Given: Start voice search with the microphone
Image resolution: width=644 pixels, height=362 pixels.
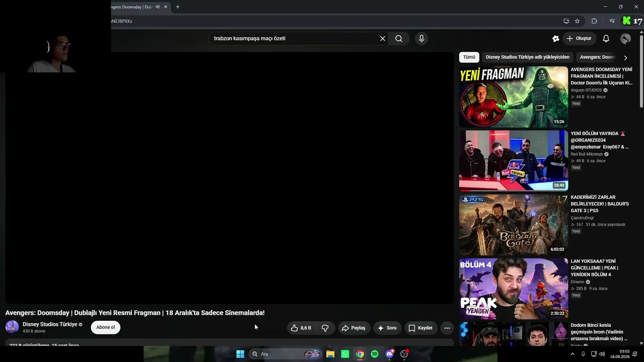Looking at the screenshot, I should point(422,39).
